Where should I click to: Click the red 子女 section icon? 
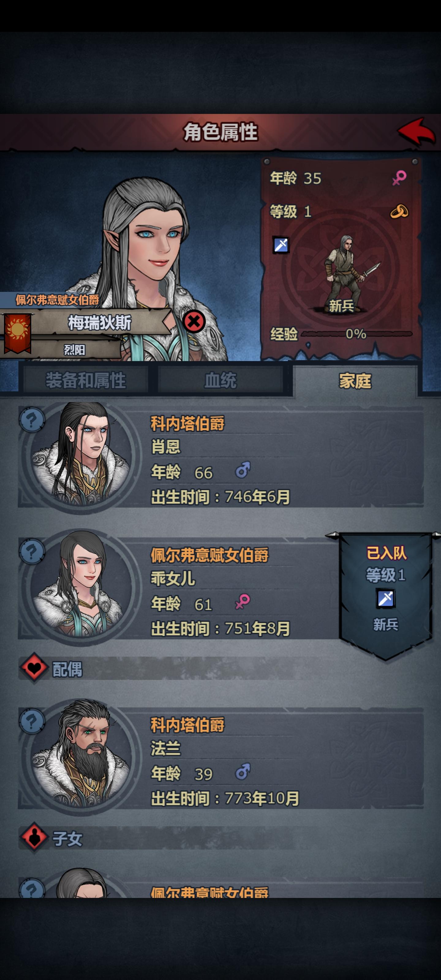(35, 838)
